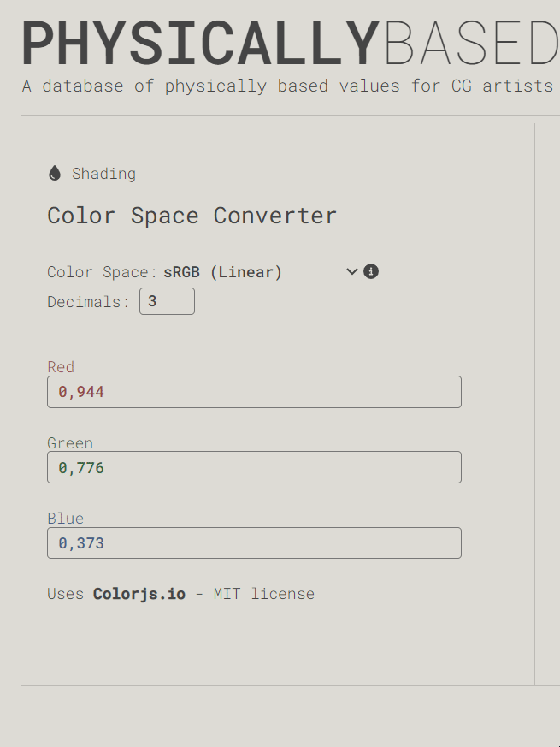Click the Red field label
The image size is (560, 747).
click(61, 367)
